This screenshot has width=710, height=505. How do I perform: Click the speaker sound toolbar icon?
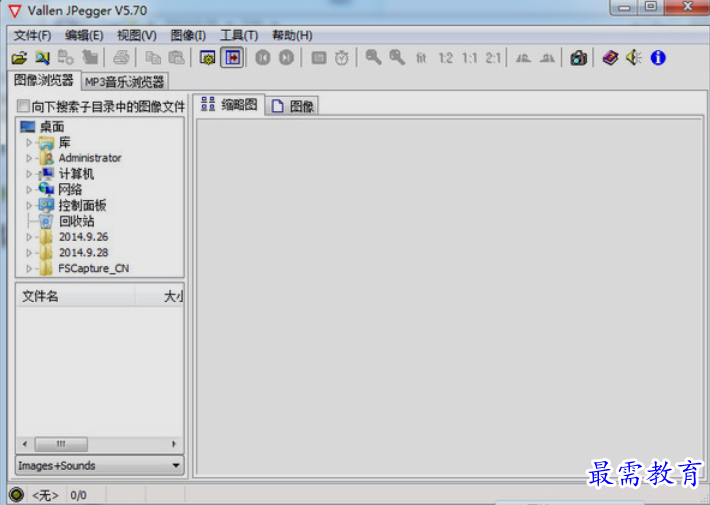tap(633, 58)
